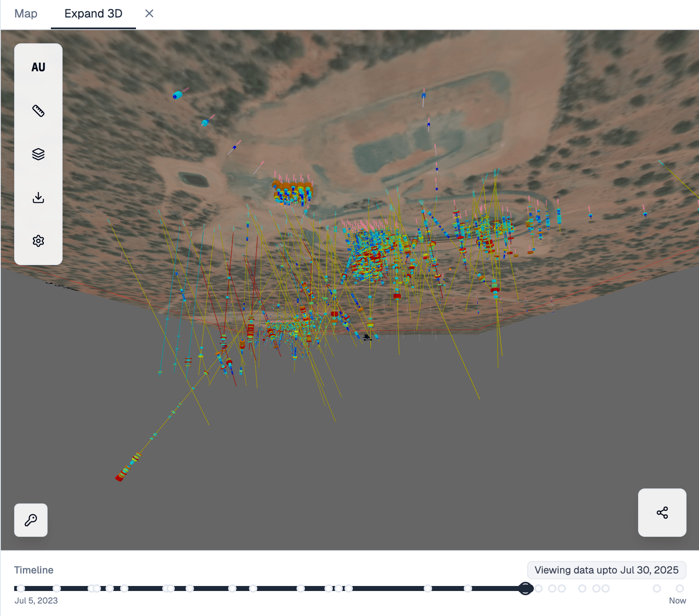Click the Viewing data upto Jul 30, 2025 badge
The width and height of the screenshot is (699, 616).
(x=606, y=570)
